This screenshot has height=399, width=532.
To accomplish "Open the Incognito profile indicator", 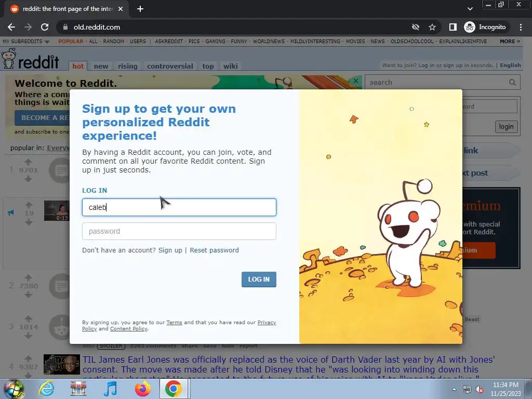I will click(485, 27).
